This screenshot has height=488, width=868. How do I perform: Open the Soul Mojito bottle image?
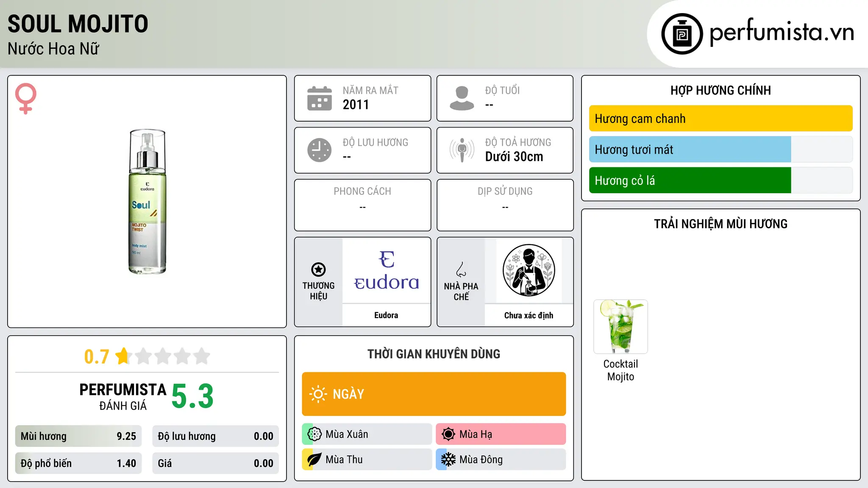pyautogui.click(x=147, y=202)
